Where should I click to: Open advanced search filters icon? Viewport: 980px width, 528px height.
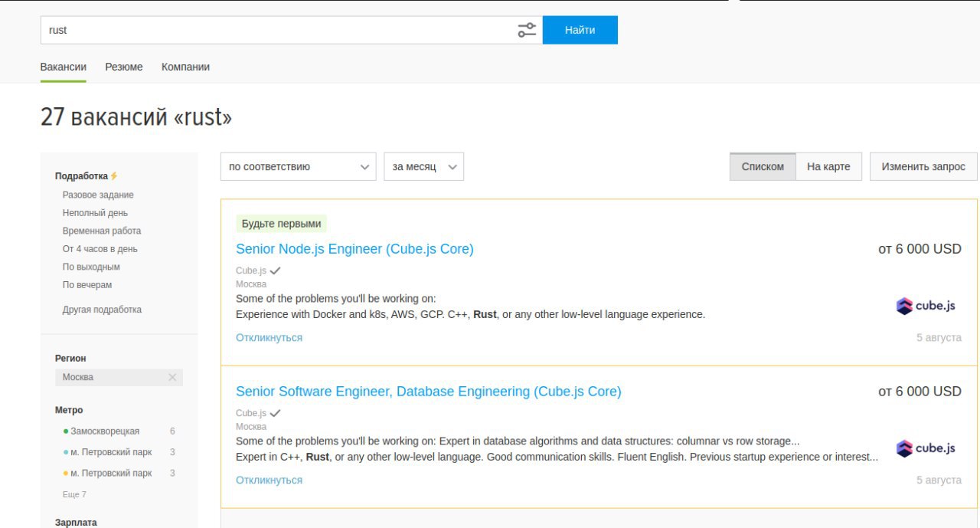tap(527, 30)
